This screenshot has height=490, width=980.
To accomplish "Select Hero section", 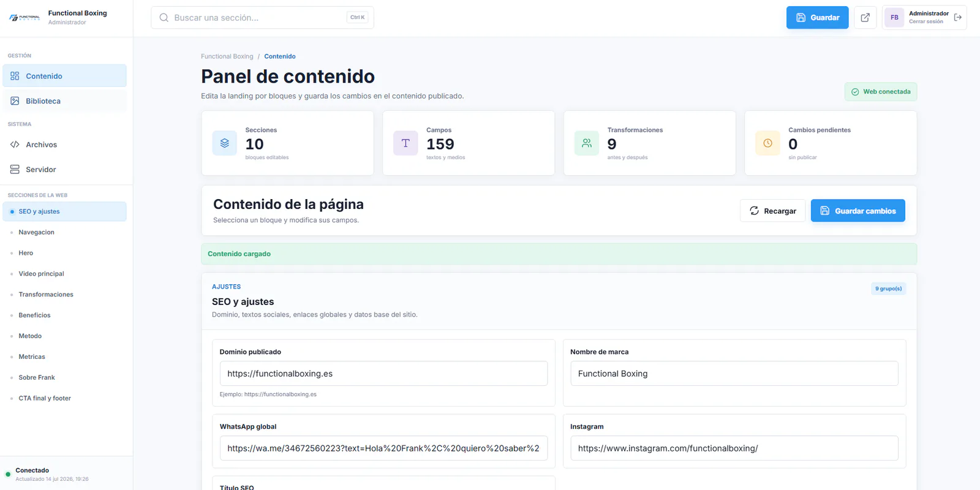I will point(64,253).
